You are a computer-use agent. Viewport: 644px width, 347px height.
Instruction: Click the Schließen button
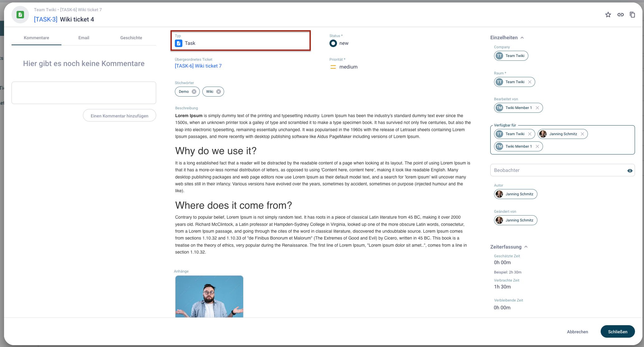pos(618,332)
